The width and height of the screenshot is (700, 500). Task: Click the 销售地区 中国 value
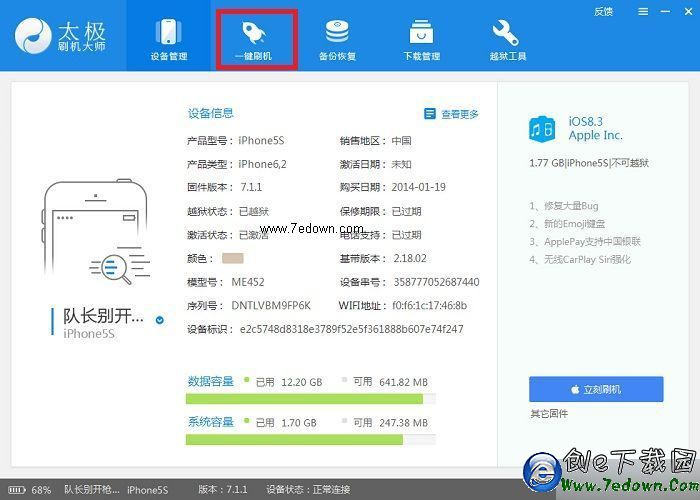[x=401, y=141]
